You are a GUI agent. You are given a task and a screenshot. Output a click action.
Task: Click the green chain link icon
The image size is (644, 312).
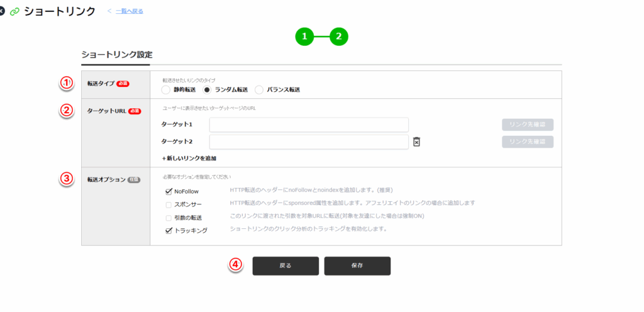pyautogui.click(x=14, y=11)
